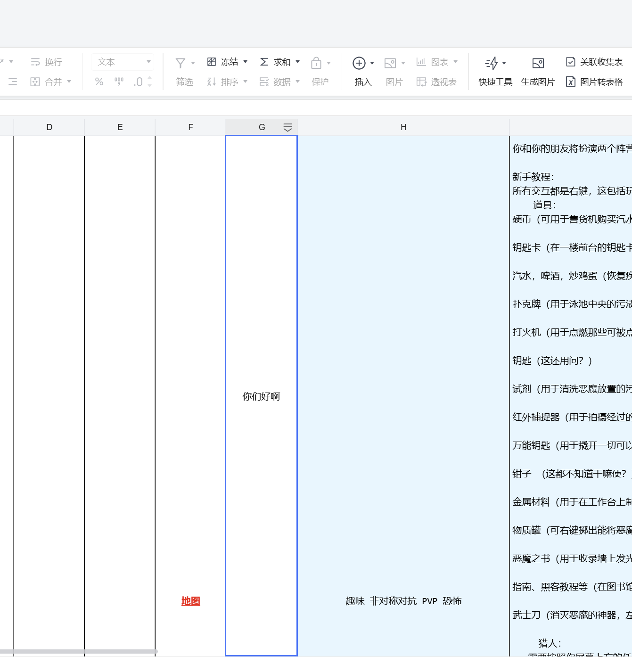Click the Filter funnel icon
The width and height of the screenshot is (632, 672).
tap(180, 63)
